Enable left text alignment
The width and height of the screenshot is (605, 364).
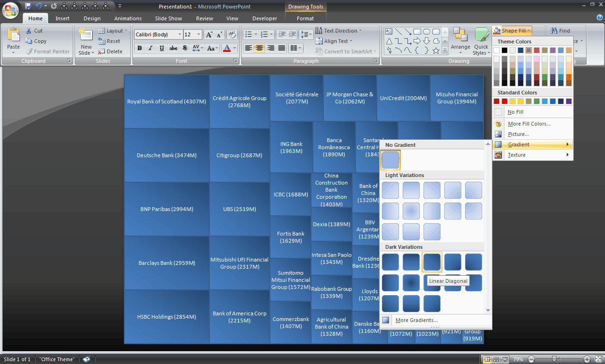249,48
